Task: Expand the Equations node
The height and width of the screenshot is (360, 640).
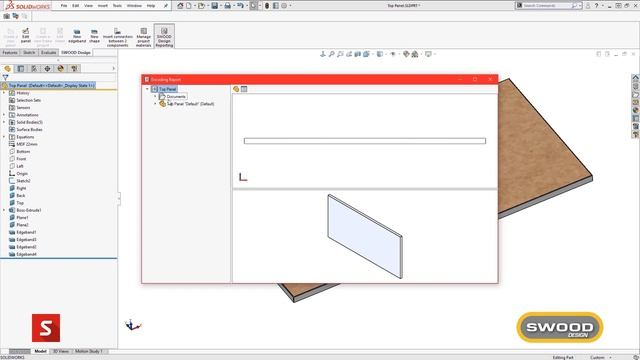Action: [x=4, y=137]
